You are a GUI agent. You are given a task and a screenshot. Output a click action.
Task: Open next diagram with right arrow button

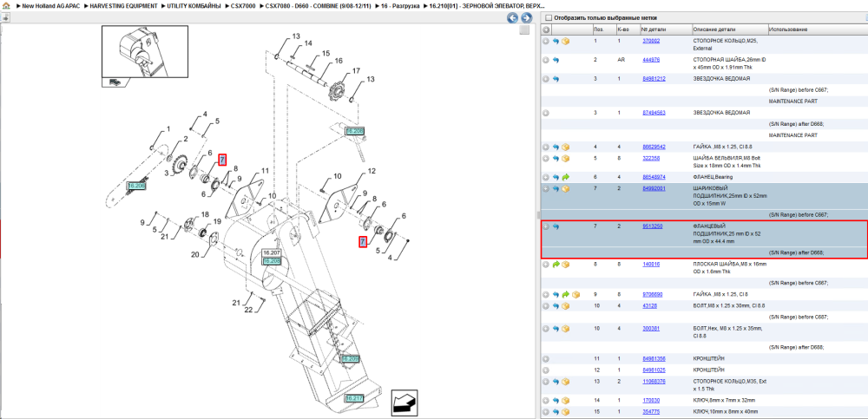pos(527,18)
